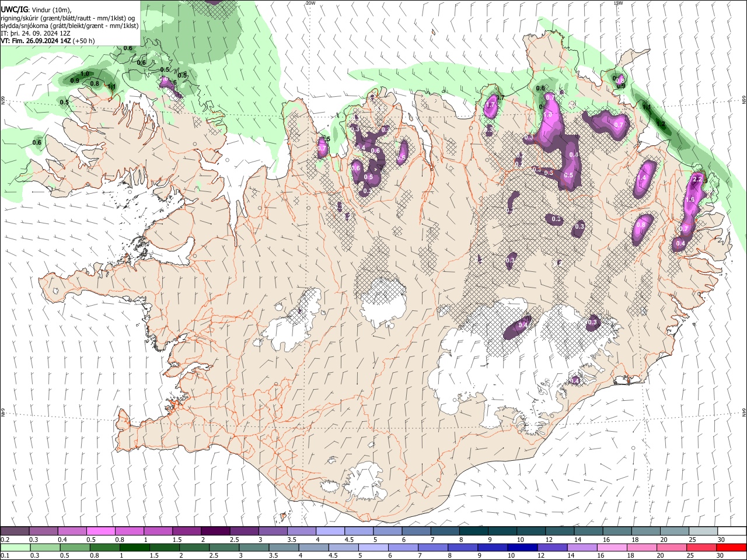Click the 1.7 snowfall value on the north coast

click(491, 105)
